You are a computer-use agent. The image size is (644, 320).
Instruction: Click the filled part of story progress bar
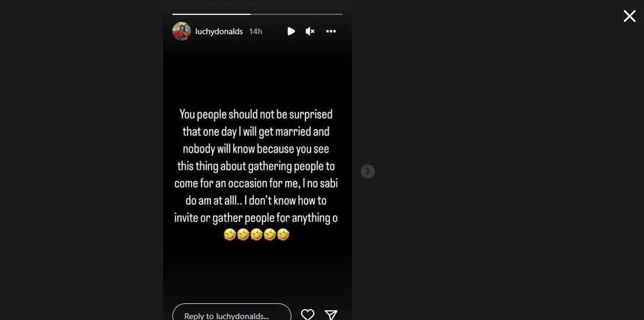pos(211,14)
